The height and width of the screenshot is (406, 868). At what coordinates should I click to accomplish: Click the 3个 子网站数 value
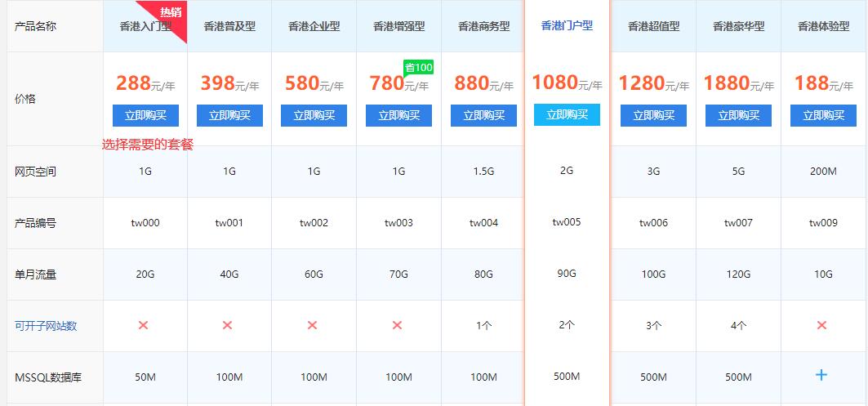click(653, 326)
